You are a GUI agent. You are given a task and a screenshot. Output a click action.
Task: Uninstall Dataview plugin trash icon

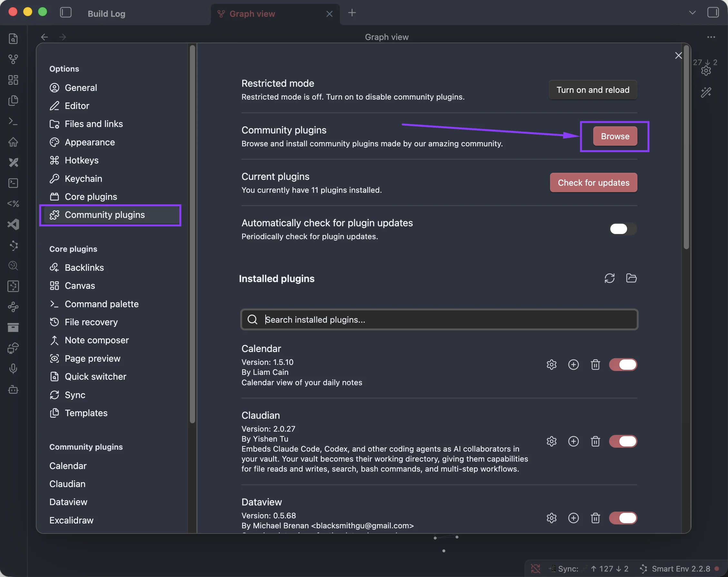pyautogui.click(x=595, y=518)
